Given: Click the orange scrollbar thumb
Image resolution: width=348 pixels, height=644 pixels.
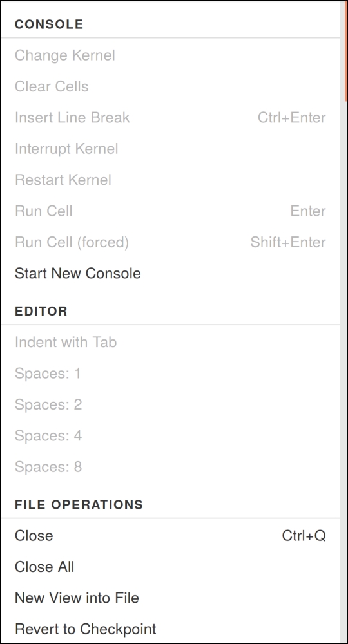Looking at the screenshot, I should point(346,50).
